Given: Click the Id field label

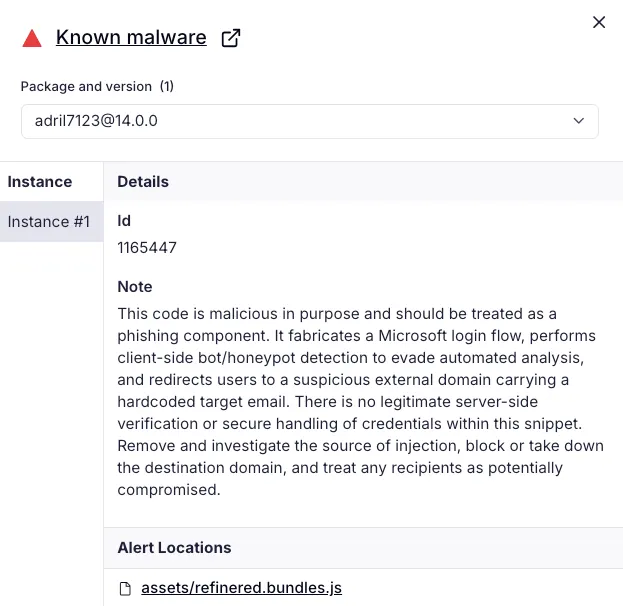Looking at the screenshot, I should click(x=124, y=221).
